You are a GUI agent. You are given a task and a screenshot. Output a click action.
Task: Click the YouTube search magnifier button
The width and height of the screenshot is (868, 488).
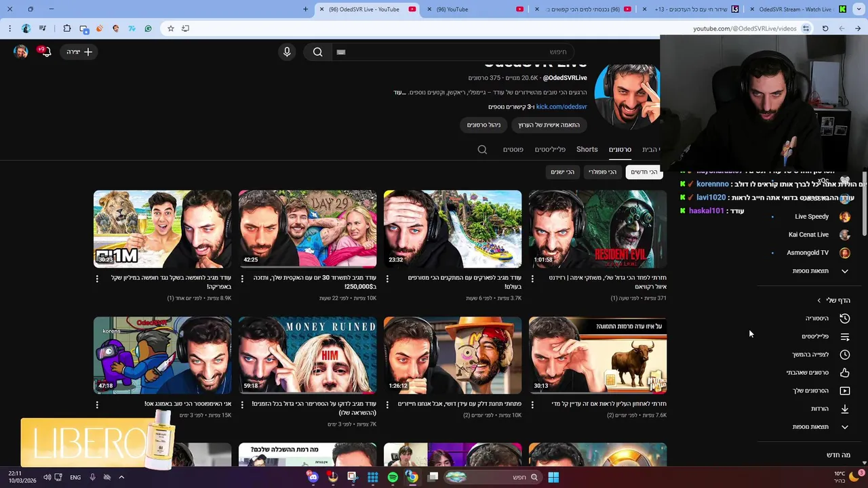(317, 52)
